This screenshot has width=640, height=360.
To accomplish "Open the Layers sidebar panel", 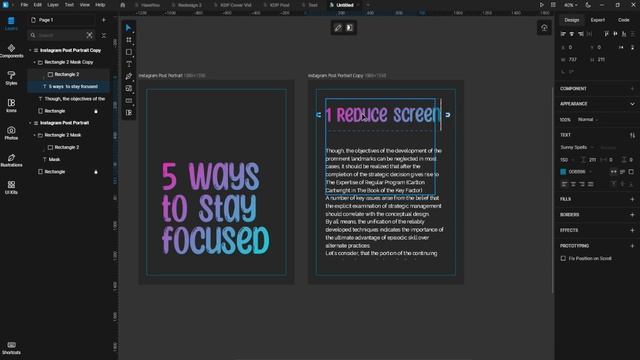I will click(x=11, y=23).
